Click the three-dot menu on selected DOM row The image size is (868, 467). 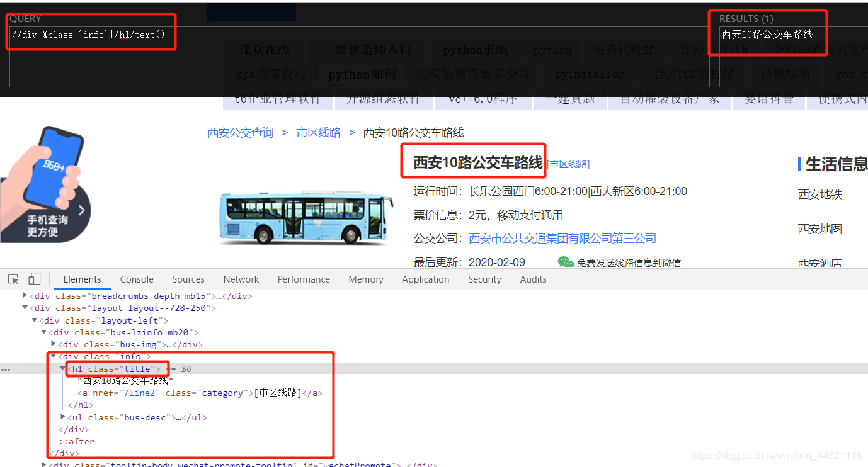pos(6,369)
